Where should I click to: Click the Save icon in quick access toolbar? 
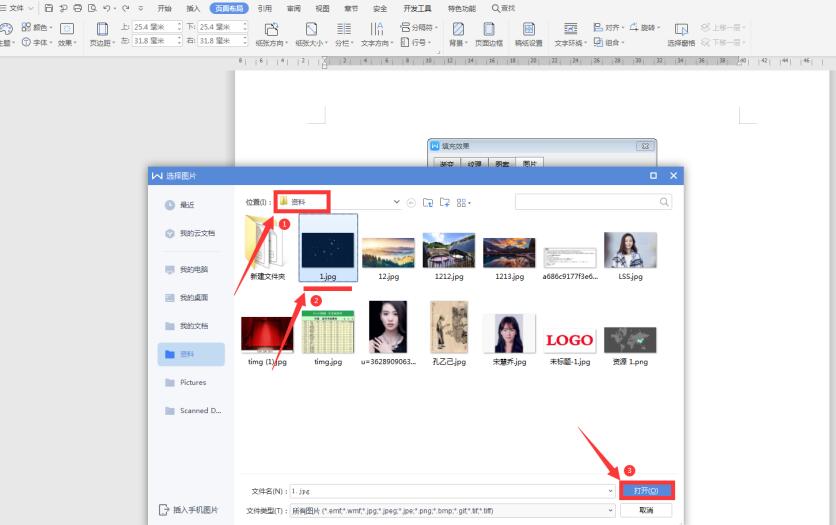(49, 8)
